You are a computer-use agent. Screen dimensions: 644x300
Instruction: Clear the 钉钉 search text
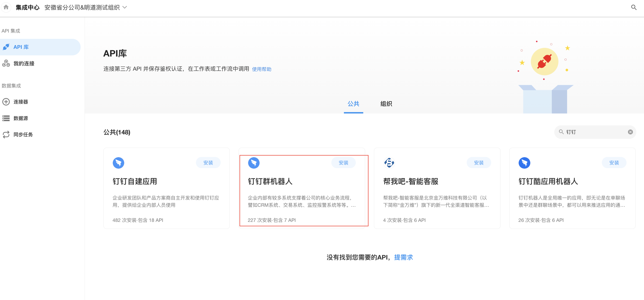coord(630,132)
